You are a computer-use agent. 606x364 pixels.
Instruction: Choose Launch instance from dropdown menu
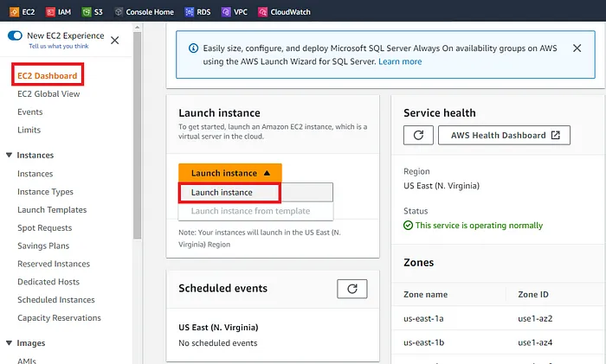coord(255,192)
